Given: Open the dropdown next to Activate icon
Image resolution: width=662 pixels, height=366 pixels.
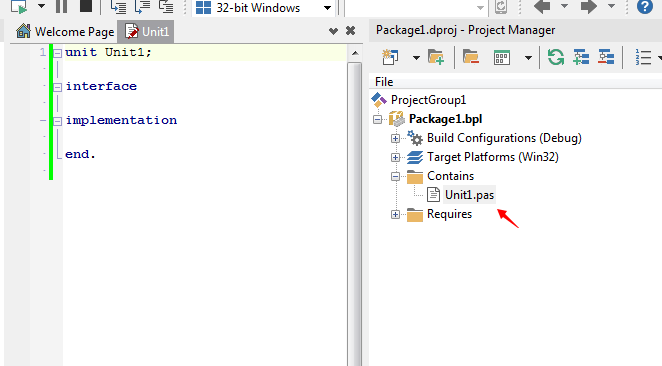Looking at the screenshot, I should [x=416, y=58].
